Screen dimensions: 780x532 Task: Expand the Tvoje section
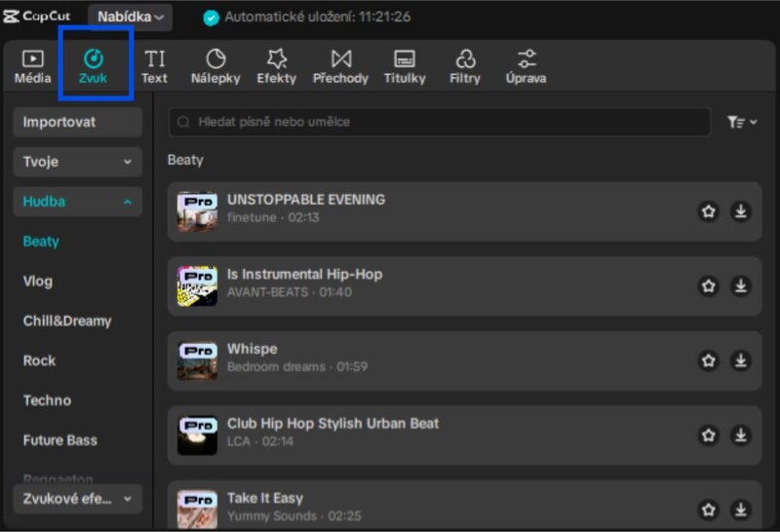[x=78, y=162]
